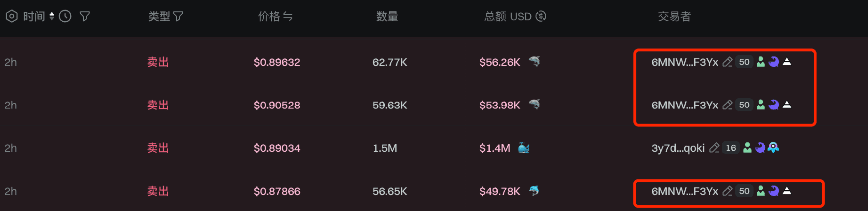Click the purple whale icon in the second 6MNW...F3Yx row
This screenshot has height=211, width=868.
tap(774, 105)
